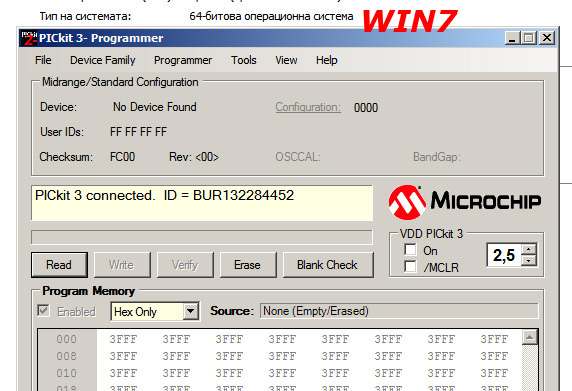The image size is (572, 391).
Task: Click the Configuration value 0000
Action: coord(366,108)
